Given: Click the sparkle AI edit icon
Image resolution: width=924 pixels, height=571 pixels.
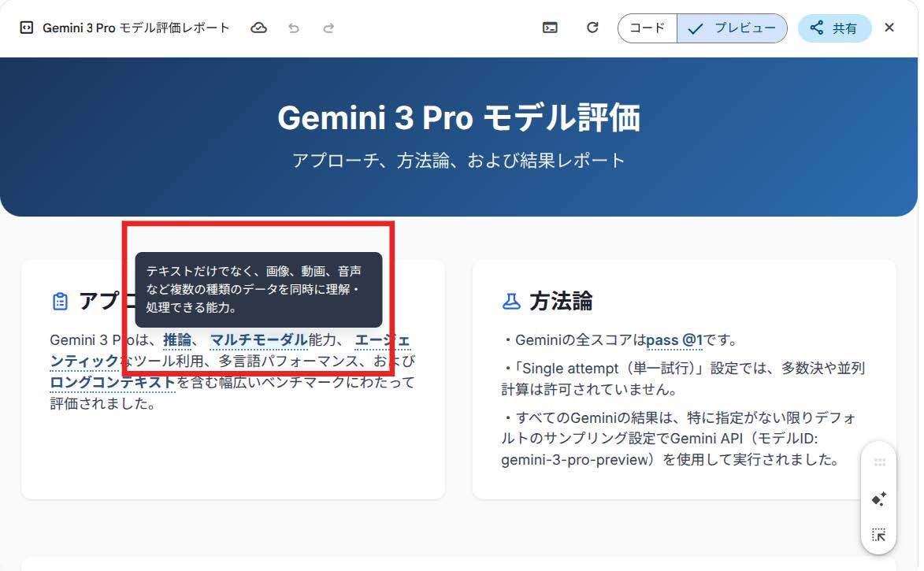Looking at the screenshot, I should point(879,499).
